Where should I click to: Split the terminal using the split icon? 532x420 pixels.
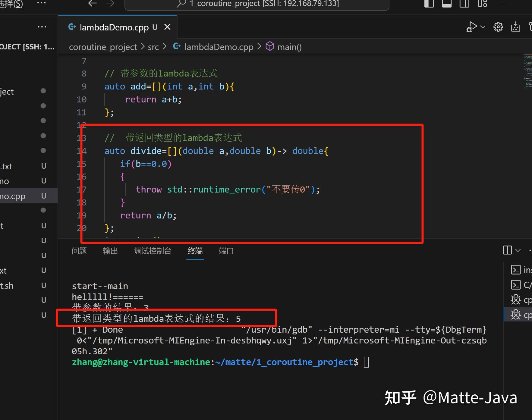pos(507,250)
